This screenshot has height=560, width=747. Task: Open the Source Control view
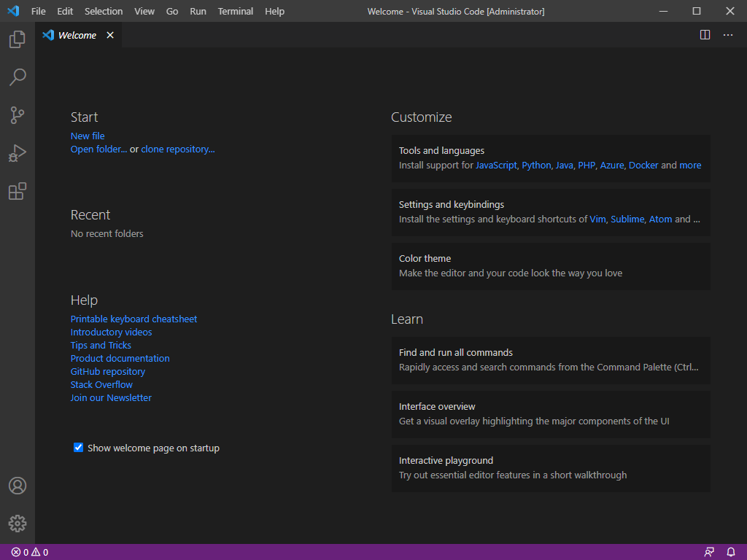16,115
